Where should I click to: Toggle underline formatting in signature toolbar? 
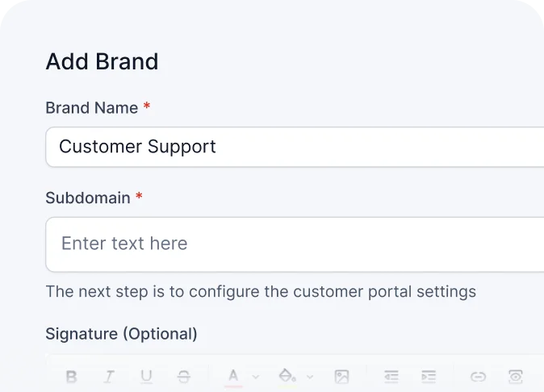(146, 376)
